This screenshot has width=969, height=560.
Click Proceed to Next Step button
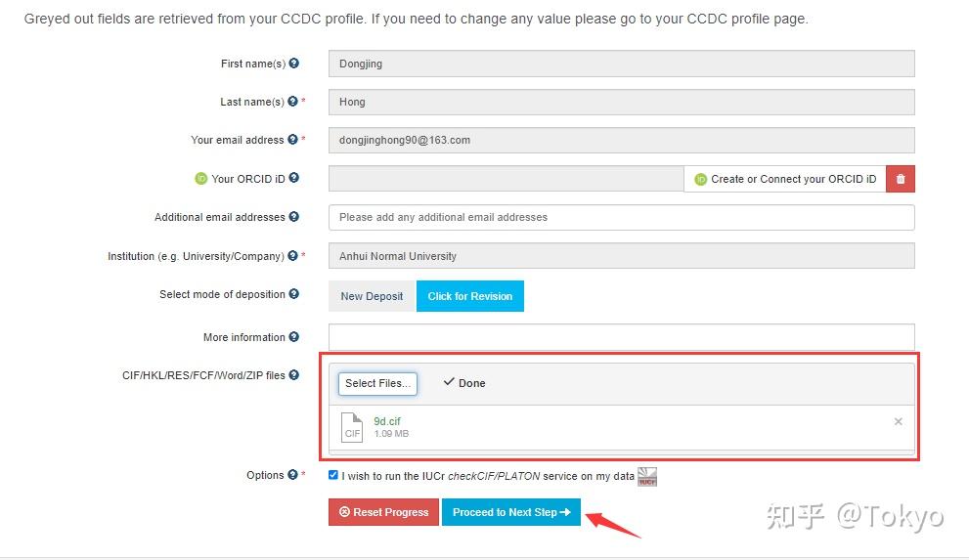(x=511, y=512)
